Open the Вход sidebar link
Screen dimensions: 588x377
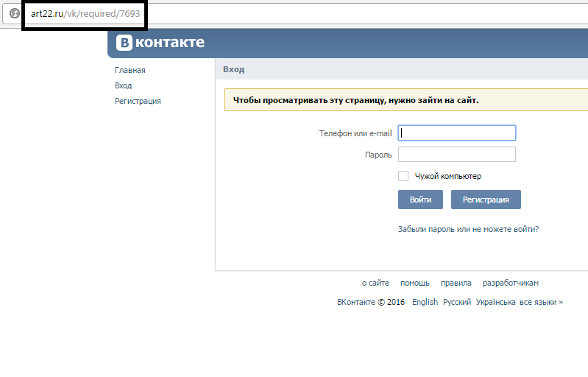(x=124, y=85)
